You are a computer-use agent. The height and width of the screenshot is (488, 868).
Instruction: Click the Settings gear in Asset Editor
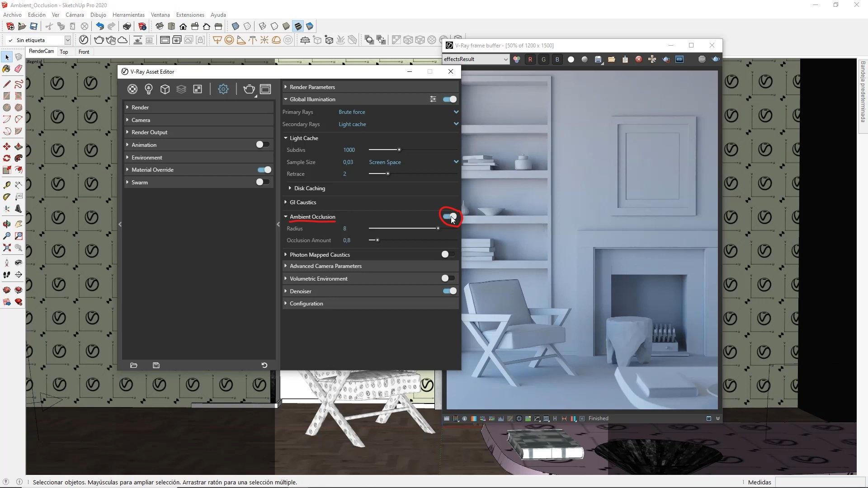[x=223, y=89]
